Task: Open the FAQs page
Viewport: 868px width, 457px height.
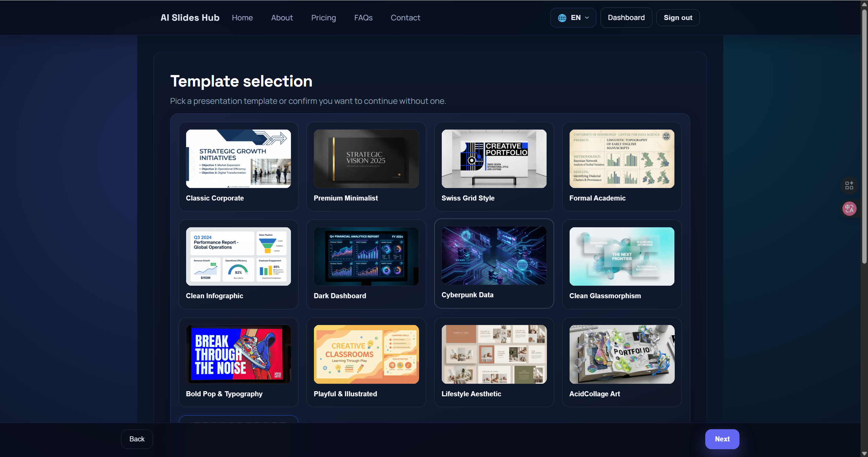Action: pyautogui.click(x=363, y=17)
